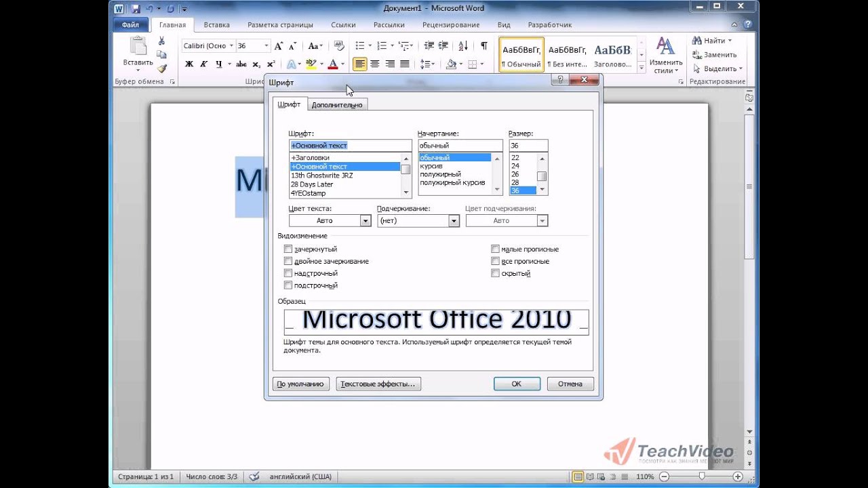Switch to the Дополнительно dialog tab
868x488 pixels.
337,105
